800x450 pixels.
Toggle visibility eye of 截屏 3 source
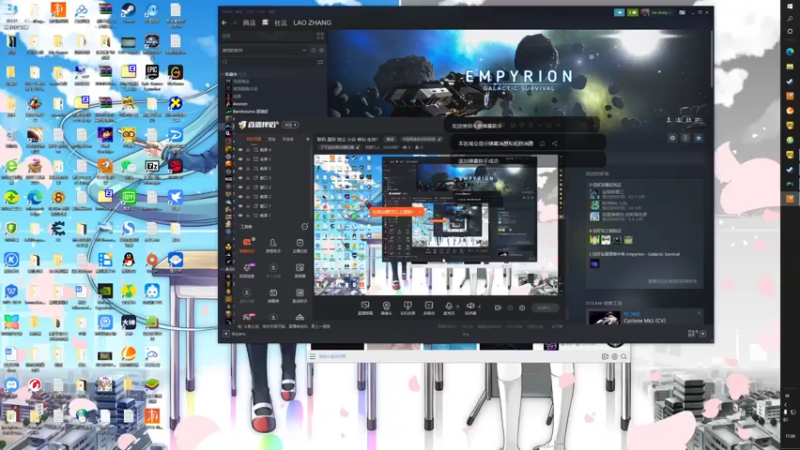click(x=240, y=168)
